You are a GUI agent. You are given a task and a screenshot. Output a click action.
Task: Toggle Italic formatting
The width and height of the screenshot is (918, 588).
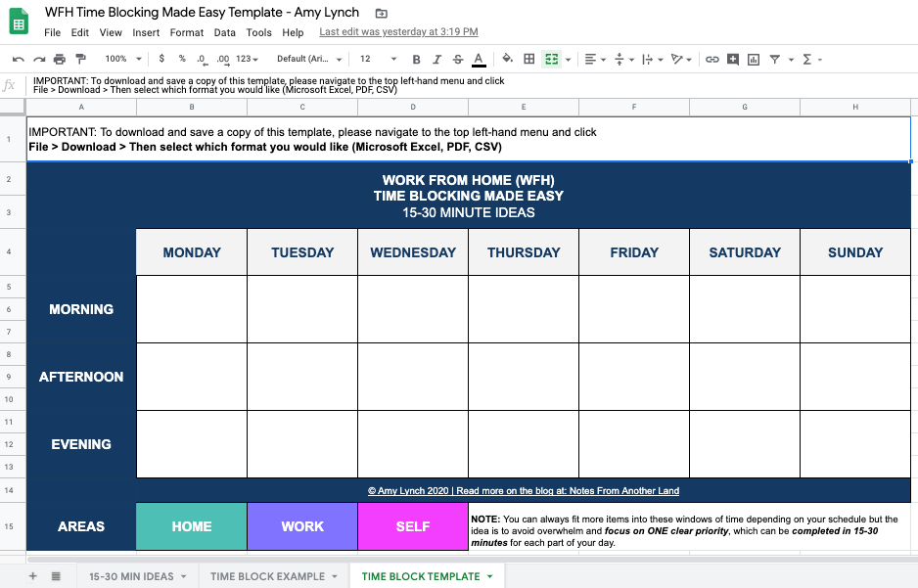pos(436,60)
